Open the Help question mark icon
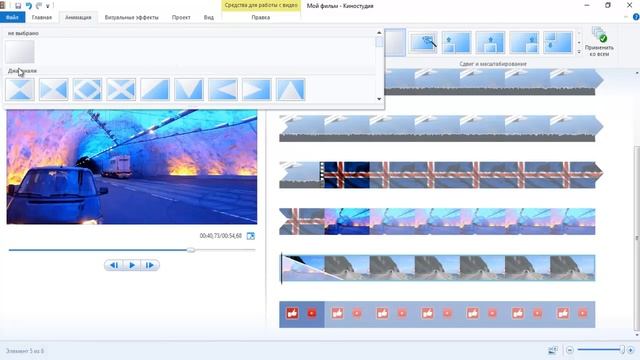Viewport: 640px width, 360px height. click(x=636, y=17)
